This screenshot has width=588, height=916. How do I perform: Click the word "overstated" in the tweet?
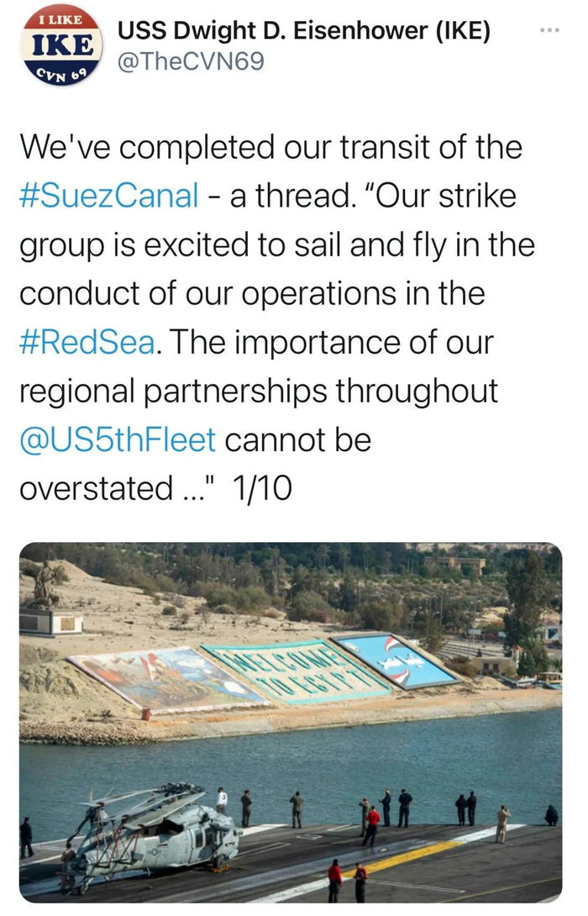point(95,488)
